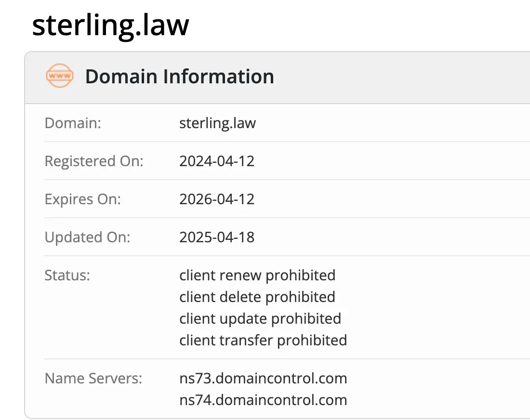Image resolution: width=530 pixels, height=420 pixels.
Task: Select the expiry date 2026-04-12
Action: click(x=217, y=199)
